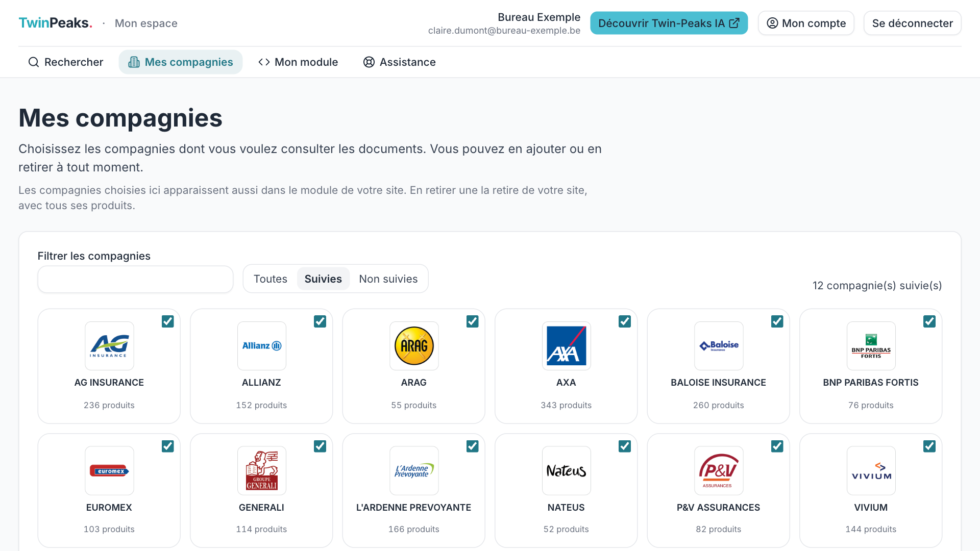Click the lifebuoy icon beside Assistance
This screenshot has width=980, height=551.
click(x=369, y=62)
